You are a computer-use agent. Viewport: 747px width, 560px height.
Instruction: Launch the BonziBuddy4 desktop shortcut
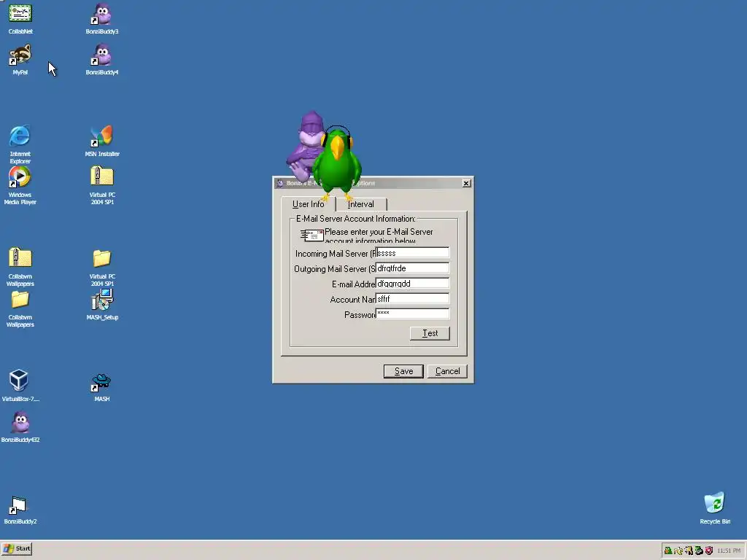pos(102,60)
